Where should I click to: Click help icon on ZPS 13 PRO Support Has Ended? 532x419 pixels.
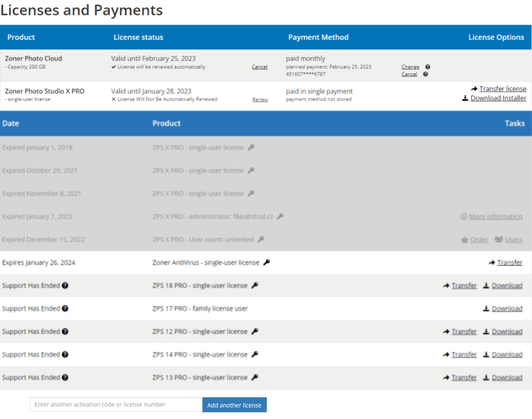[65, 378]
